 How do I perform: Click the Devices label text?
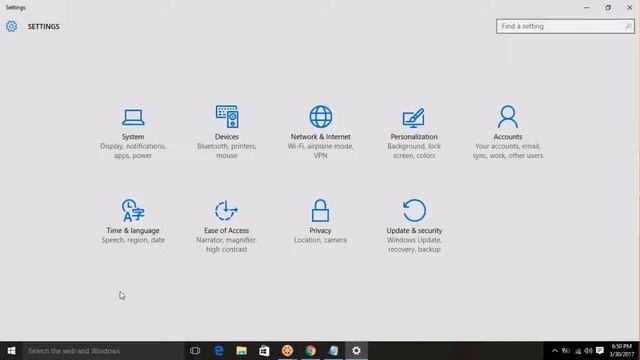click(x=227, y=137)
